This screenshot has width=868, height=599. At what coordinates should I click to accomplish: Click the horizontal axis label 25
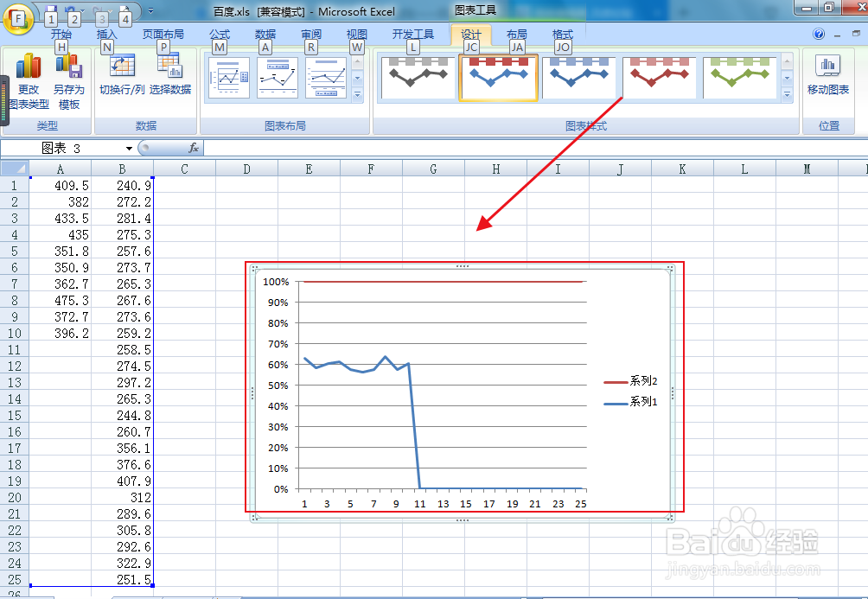coord(581,504)
